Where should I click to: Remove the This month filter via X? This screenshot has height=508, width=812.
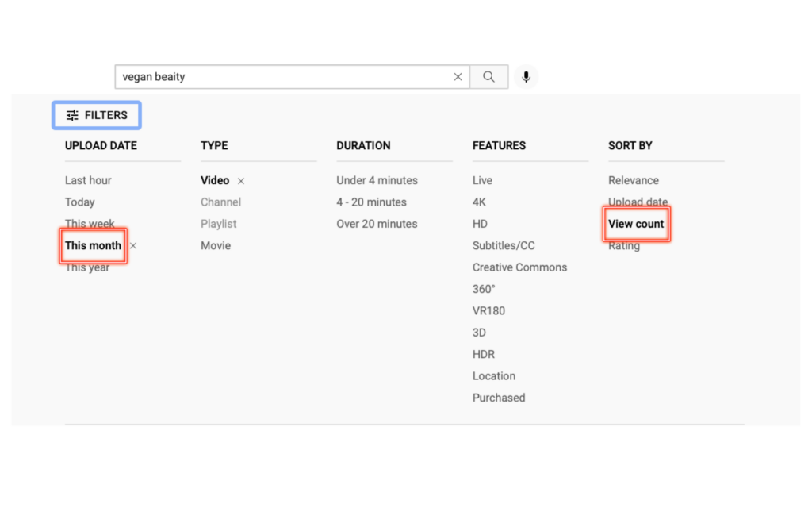133,246
